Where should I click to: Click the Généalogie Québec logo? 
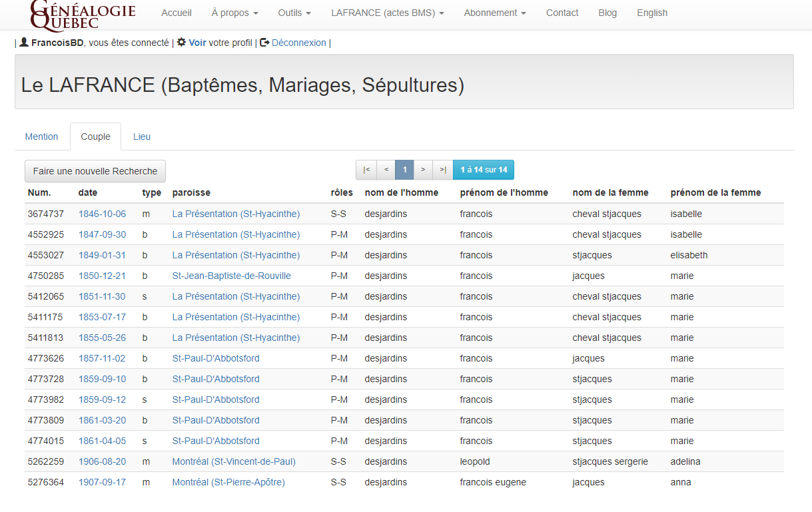tap(83, 15)
